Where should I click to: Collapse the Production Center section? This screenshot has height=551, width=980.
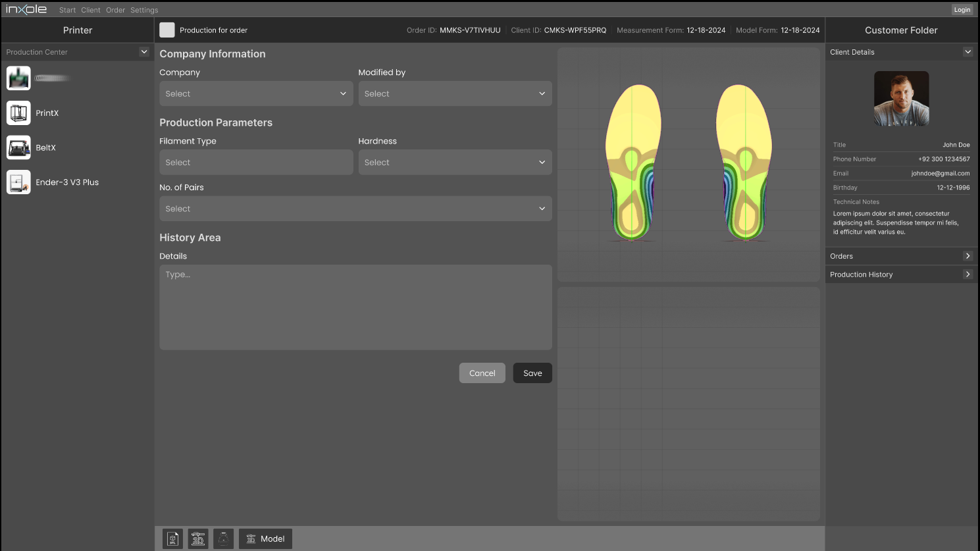pyautogui.click(x=144, y=52)
